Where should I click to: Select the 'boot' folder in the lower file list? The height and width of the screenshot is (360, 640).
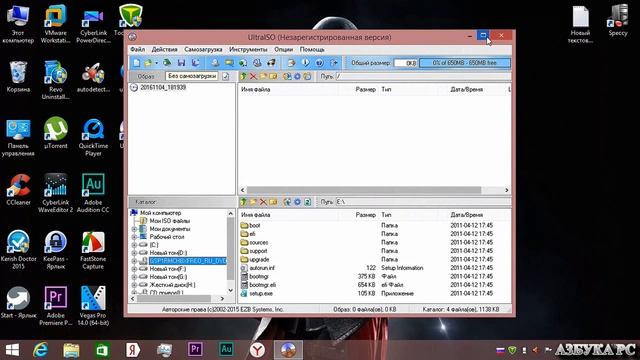(x=254, y=225)
